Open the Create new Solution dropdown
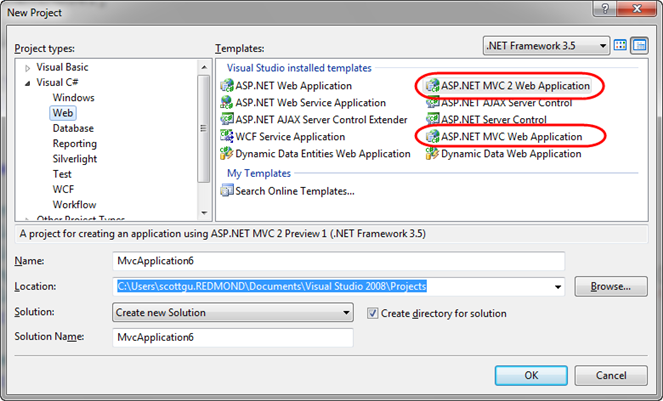 (233, 313)
